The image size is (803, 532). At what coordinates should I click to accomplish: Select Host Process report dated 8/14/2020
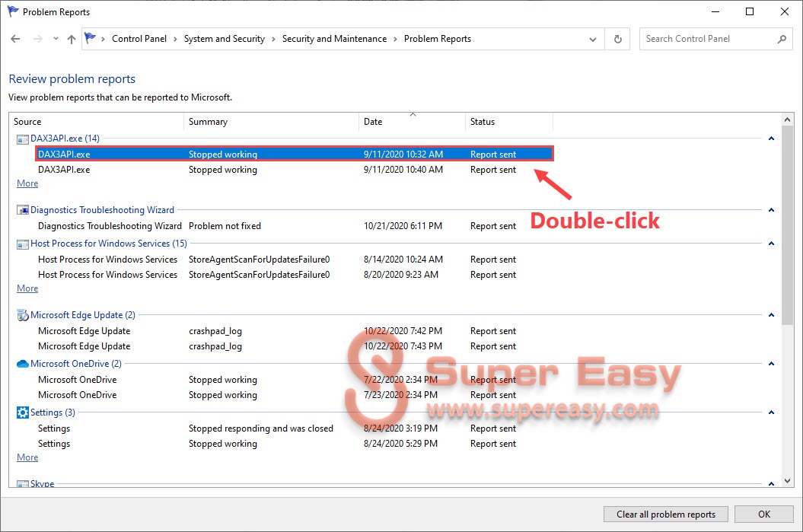[295, 259]
